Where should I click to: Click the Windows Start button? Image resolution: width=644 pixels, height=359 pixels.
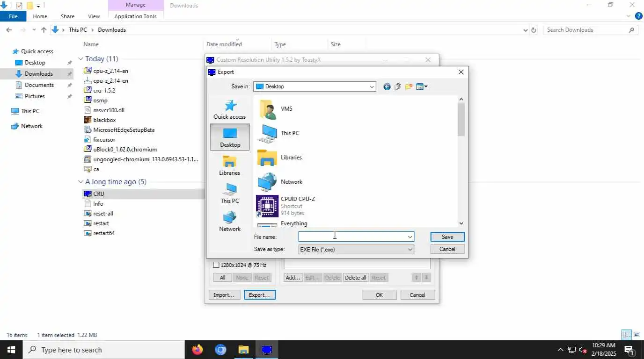pos(11,350)
